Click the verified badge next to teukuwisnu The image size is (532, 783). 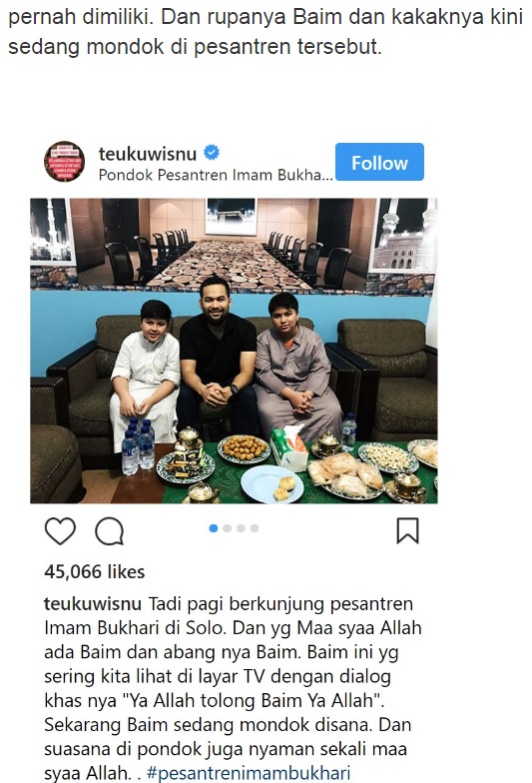point(212,152)
